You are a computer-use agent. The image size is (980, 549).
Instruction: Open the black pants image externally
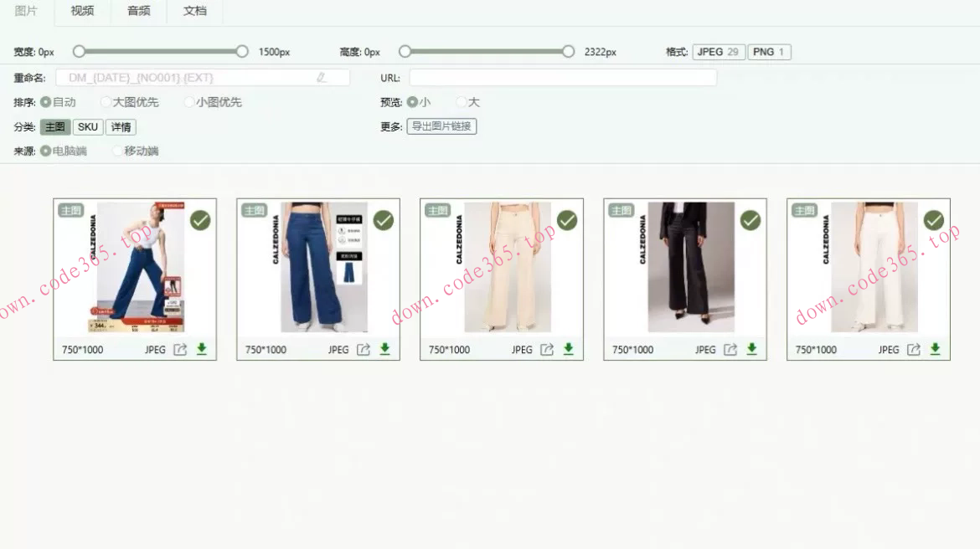(730, 350)
